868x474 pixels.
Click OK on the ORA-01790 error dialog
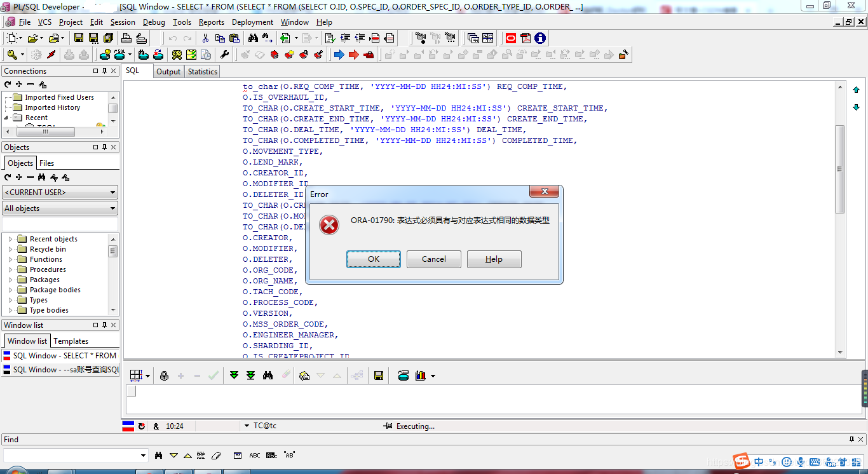374,259
